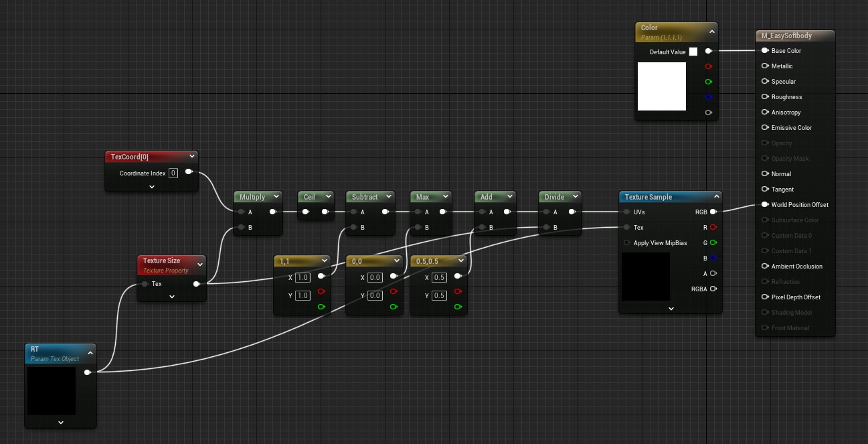Click the RT texture preview thumbnail

click(x=52, y=390)
